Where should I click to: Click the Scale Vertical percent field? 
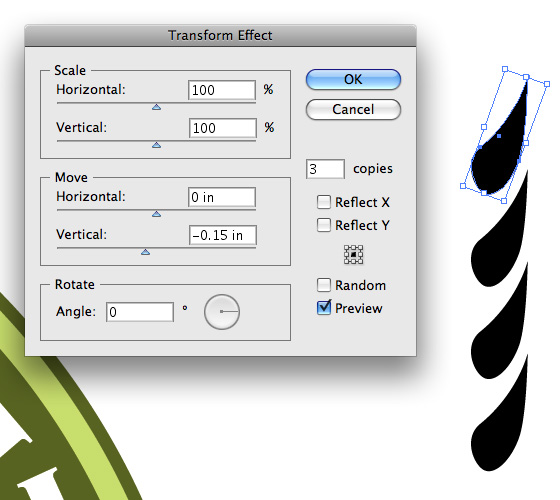tap(222, 128)
